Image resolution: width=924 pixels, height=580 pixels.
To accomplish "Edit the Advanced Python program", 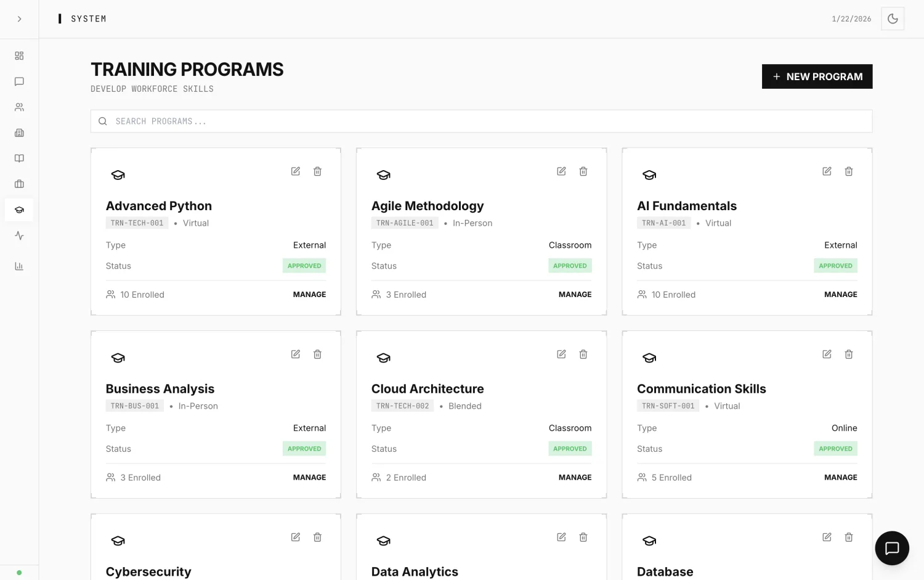I will point(296,171).
